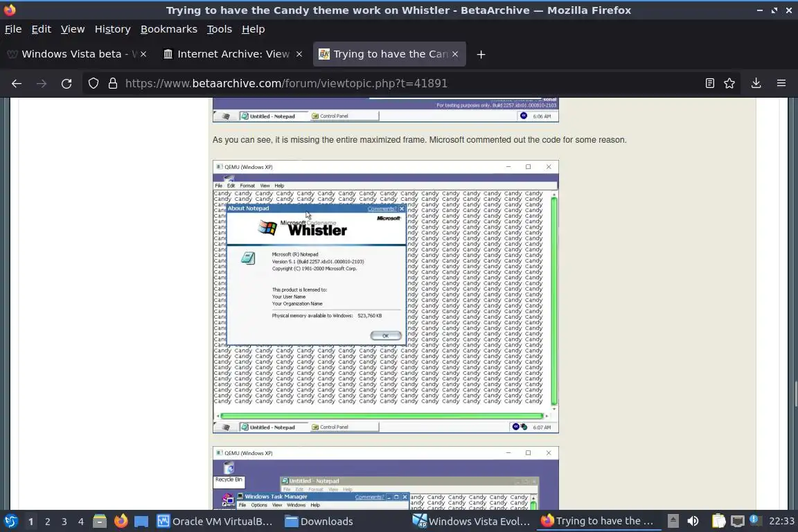Open the View menu
Image resolution: width=798 pixels, height=532 pixels.
[x=73, y=29]
